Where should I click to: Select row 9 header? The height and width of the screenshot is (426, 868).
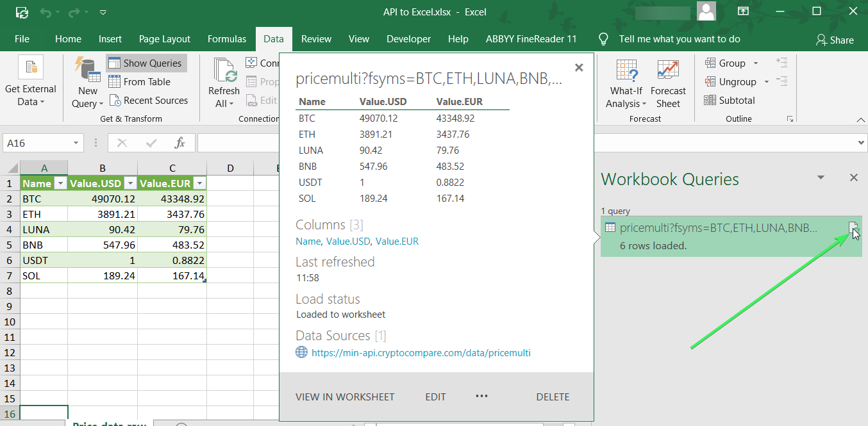point(10,306)
